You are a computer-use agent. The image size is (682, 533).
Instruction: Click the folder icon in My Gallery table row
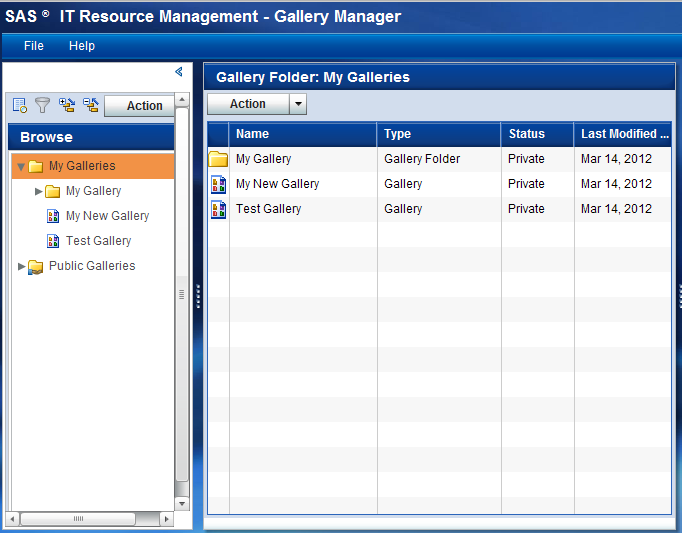pos(218,159)
